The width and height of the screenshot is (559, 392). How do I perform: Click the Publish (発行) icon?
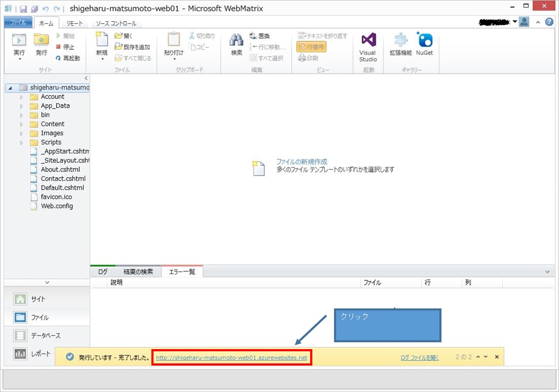pyautogui.click(x=41, y=40)
